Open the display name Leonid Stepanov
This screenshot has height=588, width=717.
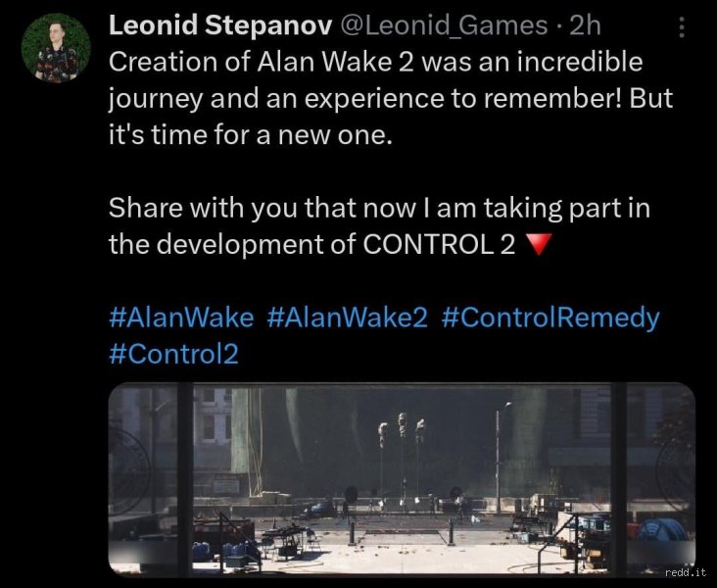pos(220,25)
